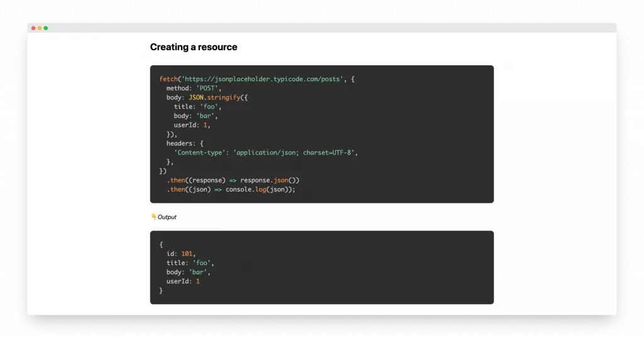Click the jsonplaceholder posts URL string

coord(262,79)
